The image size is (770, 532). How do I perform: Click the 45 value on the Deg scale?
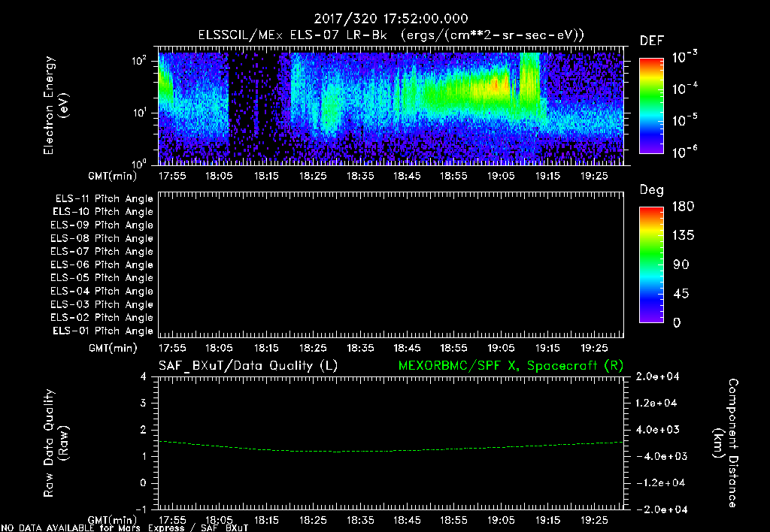(681, 294)
